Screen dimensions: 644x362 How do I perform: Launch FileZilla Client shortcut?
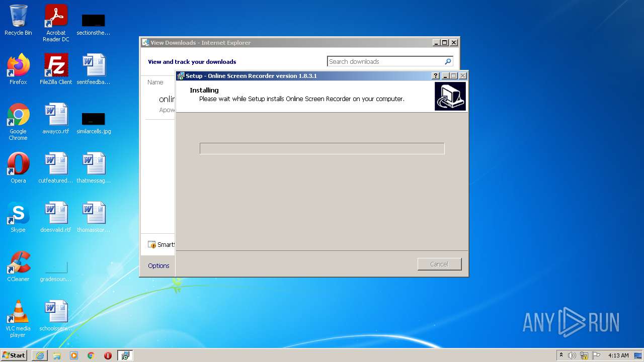click(56, 69)
